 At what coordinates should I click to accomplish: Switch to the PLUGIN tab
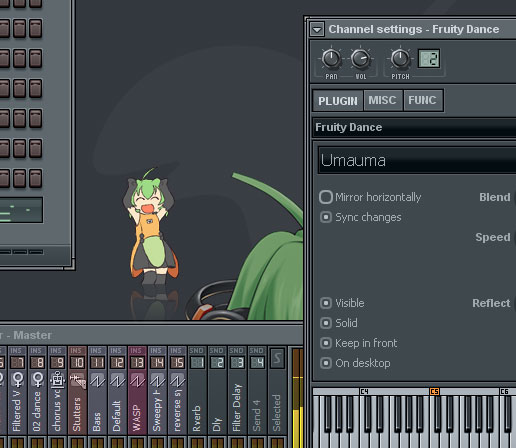coord(338,101)
